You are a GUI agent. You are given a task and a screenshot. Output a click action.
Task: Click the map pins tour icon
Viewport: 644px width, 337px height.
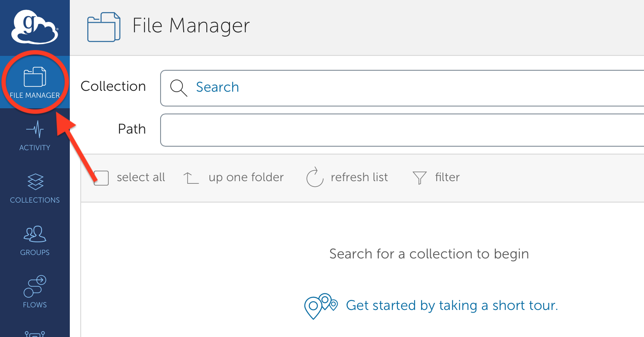pyautogui.click(x=321, y=306)
